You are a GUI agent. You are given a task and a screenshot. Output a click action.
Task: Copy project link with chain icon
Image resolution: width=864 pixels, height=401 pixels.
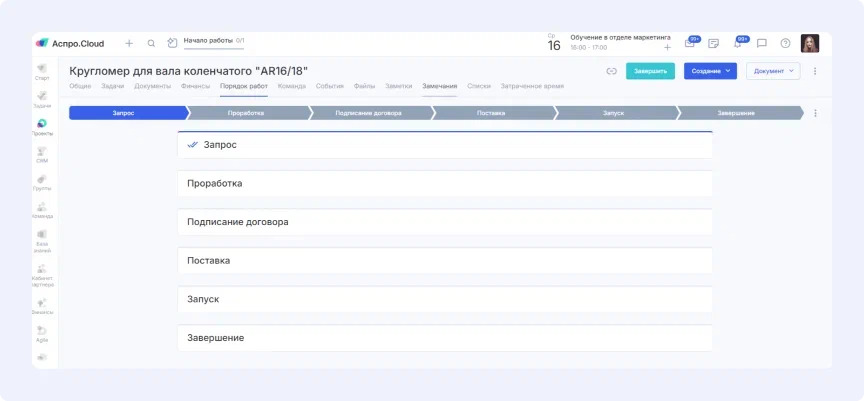(x=611, y=71)
